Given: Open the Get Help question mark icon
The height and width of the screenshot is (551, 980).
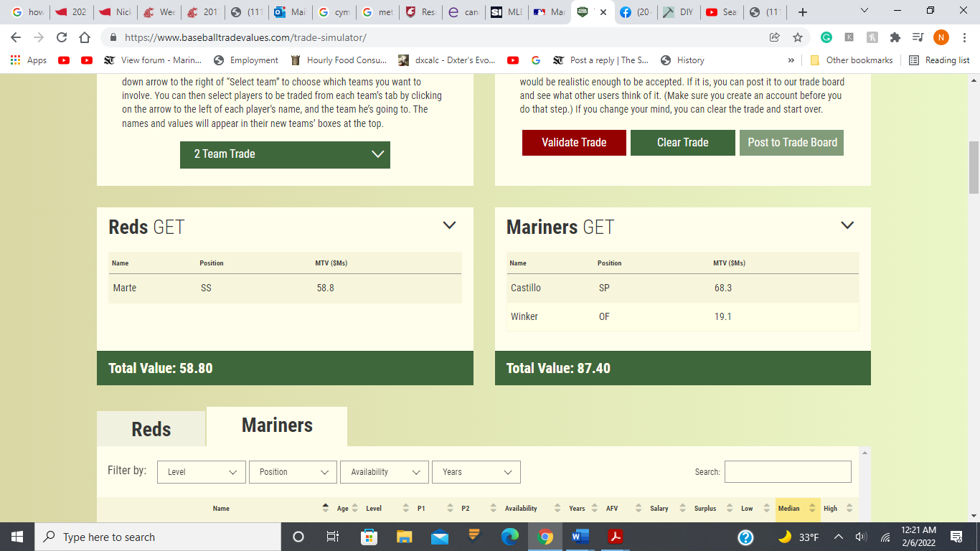Looking at the screenshot, I should (746, 537).
